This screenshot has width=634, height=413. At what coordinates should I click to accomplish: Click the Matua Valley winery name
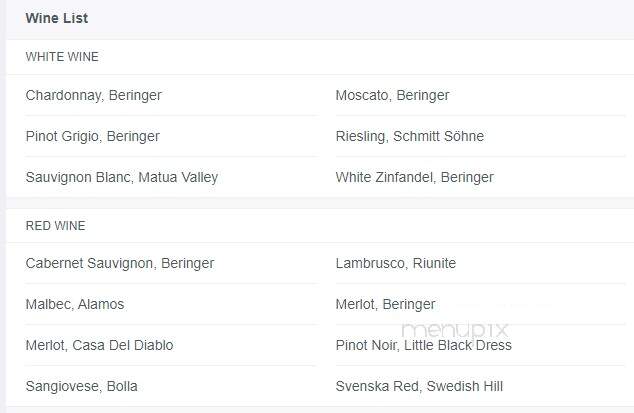click(x=178, y=177)
